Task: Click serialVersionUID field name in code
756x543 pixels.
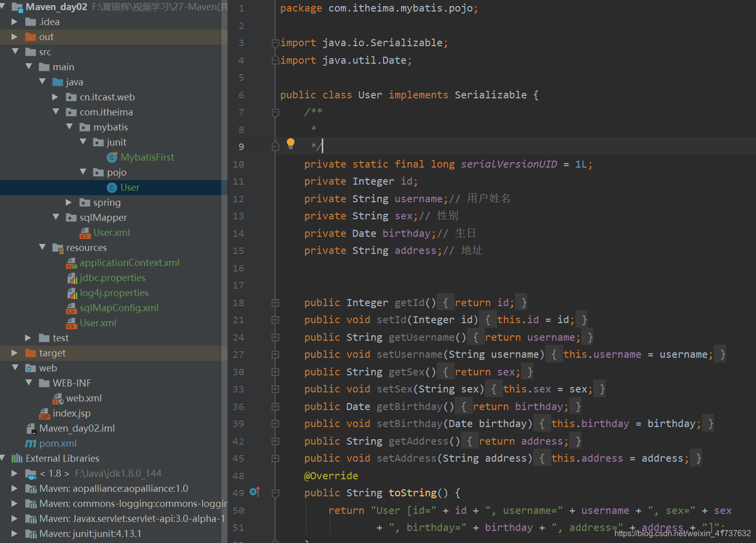Action: 509,164
